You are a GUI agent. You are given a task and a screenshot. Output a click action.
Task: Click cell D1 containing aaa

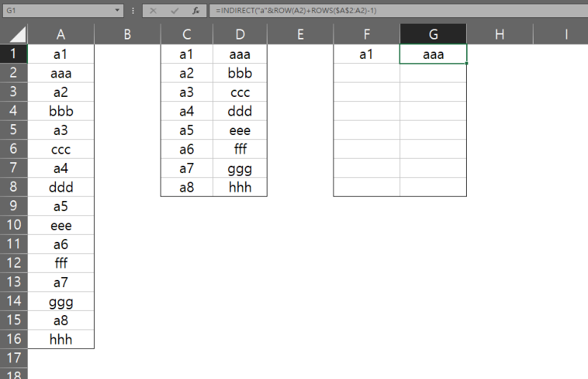pyautogui.click(x=240, y=54)
